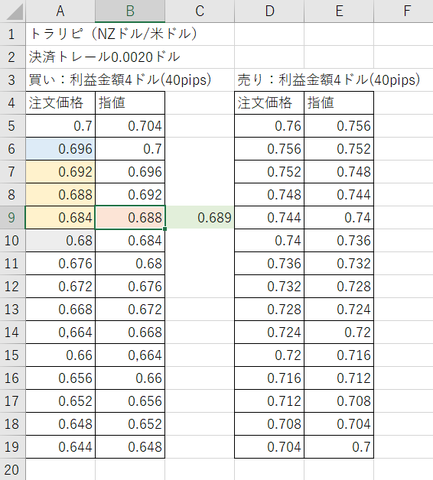
Task: Select column B header
Action: pos(130,11)
